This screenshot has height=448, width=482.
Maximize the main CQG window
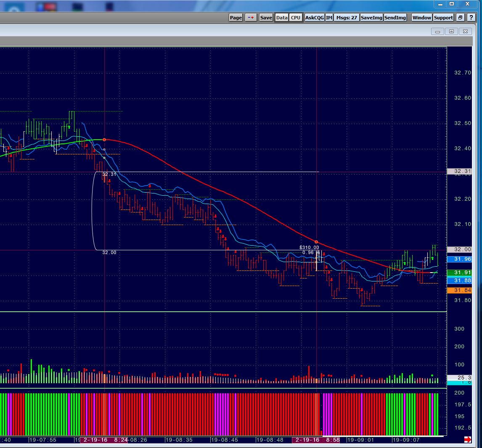coord(452,4)
